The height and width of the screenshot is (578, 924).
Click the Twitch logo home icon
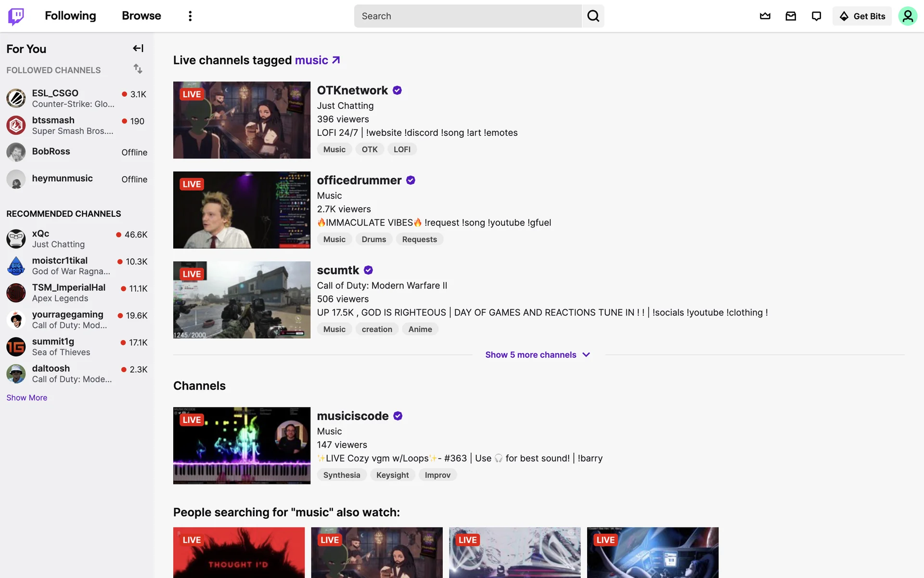pyautogui.click(x=16, y=16)
